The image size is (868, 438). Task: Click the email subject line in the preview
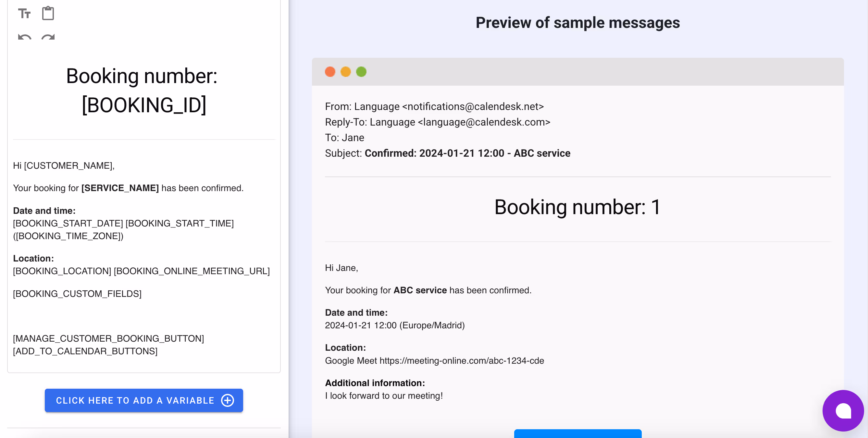448,153
